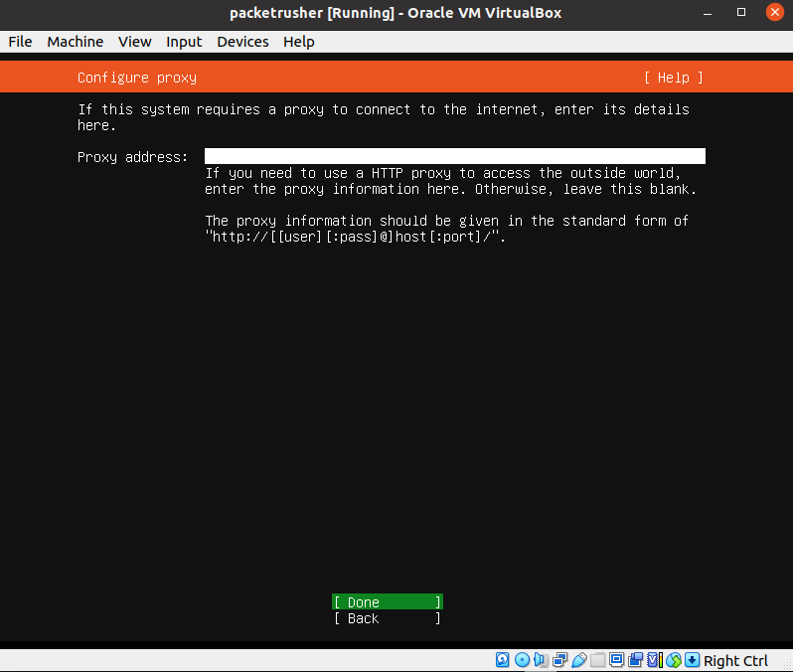This screenshot has height=672, width=793.
Task: Click the installer [ Help ] button
Action: (673, 78)
